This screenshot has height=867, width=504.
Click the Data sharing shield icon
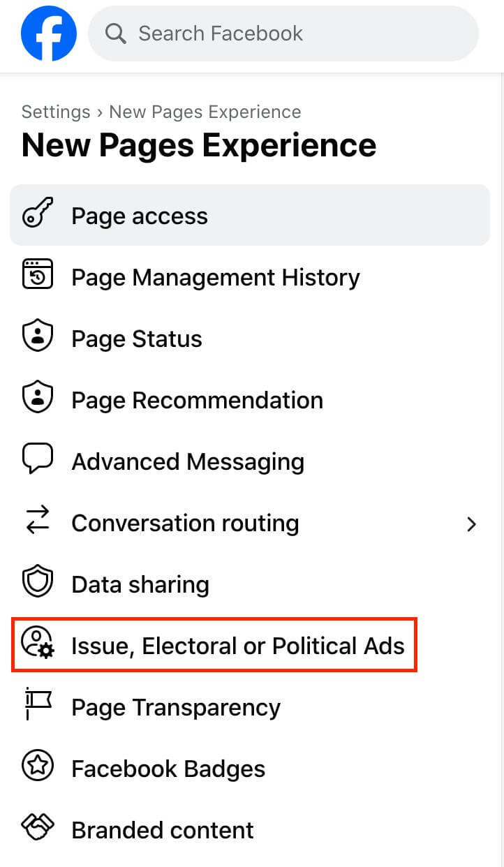point(38,584)
